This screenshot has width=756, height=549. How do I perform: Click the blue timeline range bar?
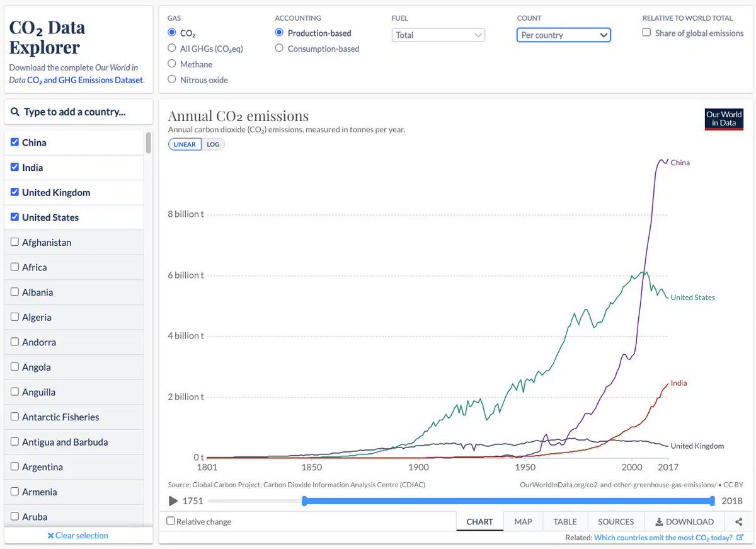[x=508, y=501]
